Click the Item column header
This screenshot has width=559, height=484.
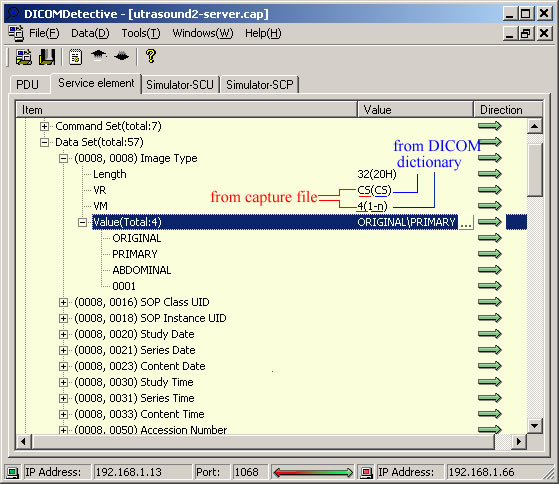point(186,110)
